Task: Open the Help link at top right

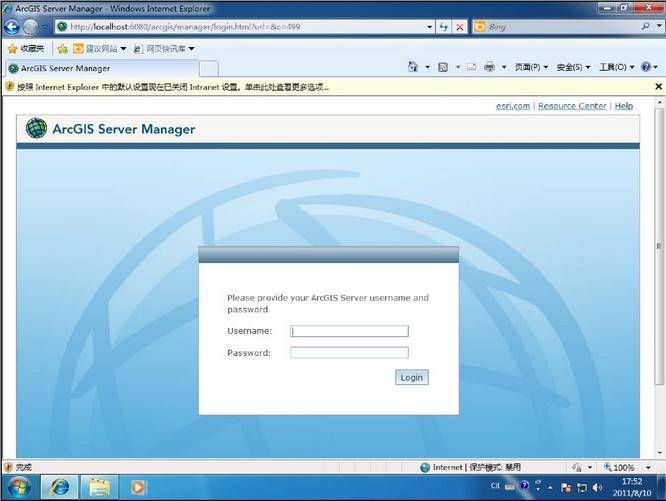Action: [624, 106]
